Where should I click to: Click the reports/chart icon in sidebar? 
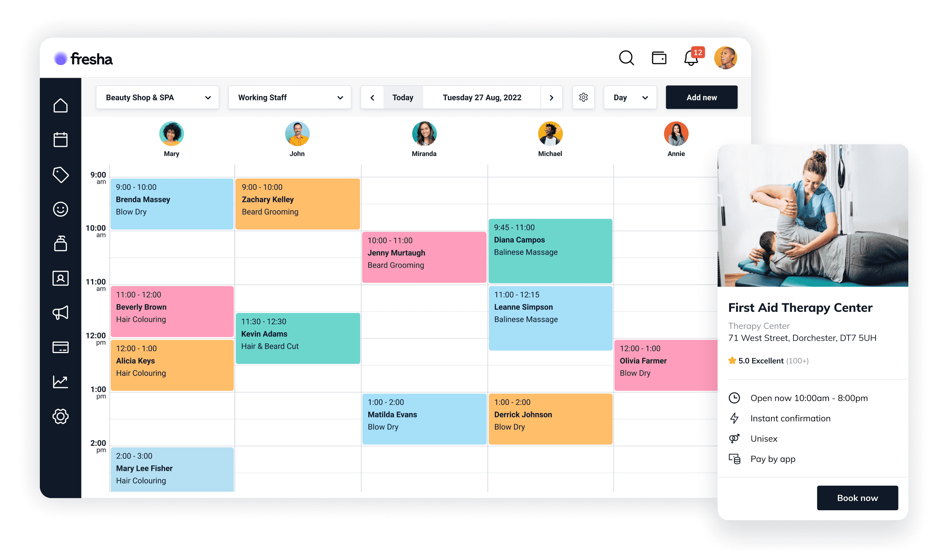click(59, 381)
